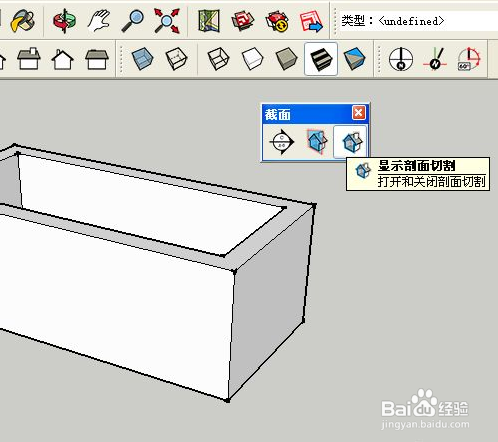The width and height of the screenshot is (498, 442).
Task: Toggle Back Edges dashed-cube style
Action: click(x=176, y=59)
